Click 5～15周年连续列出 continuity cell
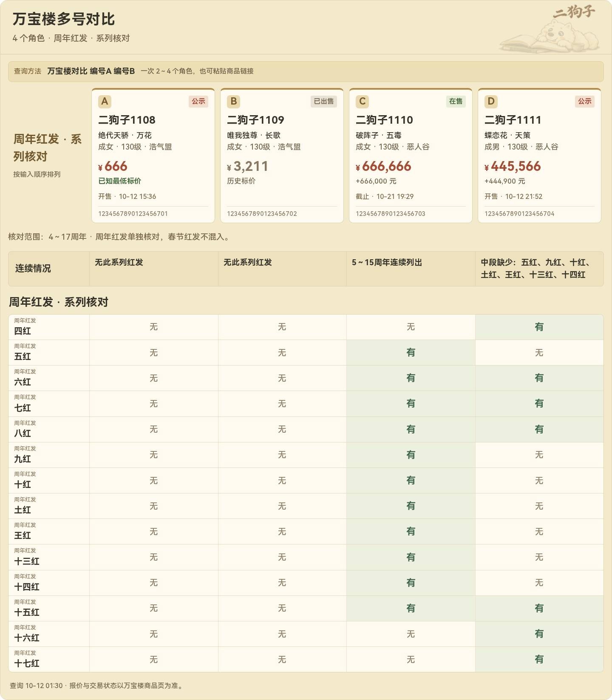The width and height of the screenshot is (612, 700). coord(411,269)
